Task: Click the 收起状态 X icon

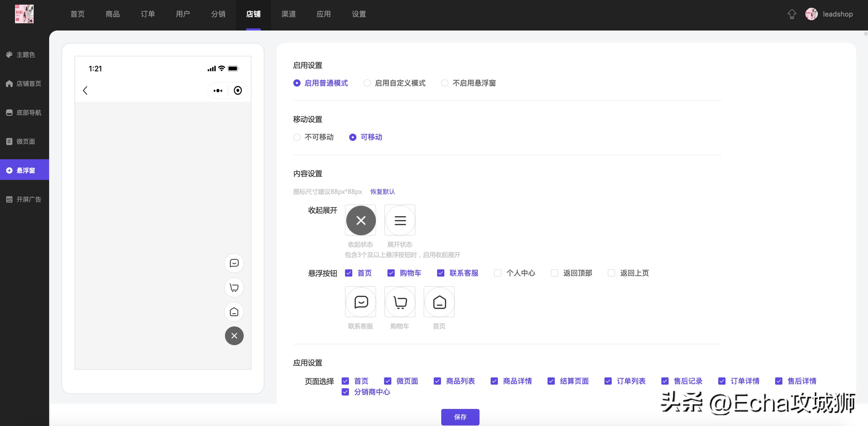Action: pos(361,220)
